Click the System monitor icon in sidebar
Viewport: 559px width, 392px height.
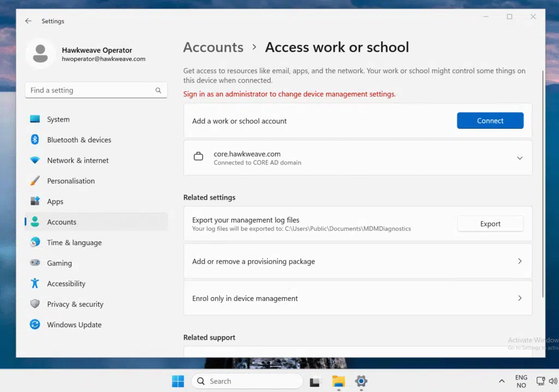35,119
